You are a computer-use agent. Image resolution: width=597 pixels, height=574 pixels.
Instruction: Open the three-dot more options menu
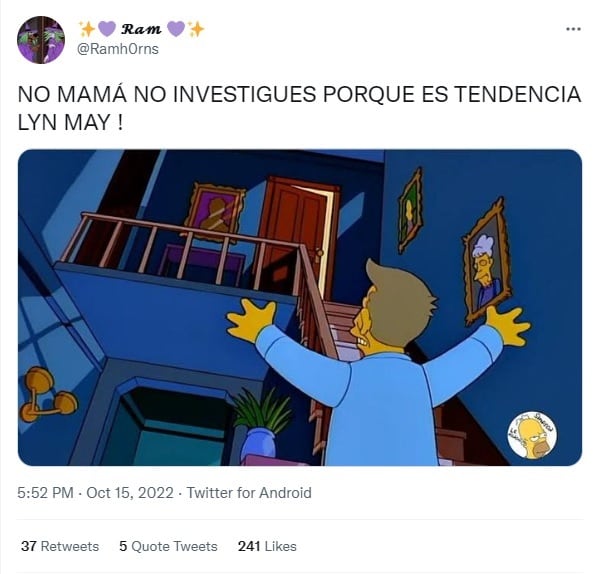tap(573, 29)
